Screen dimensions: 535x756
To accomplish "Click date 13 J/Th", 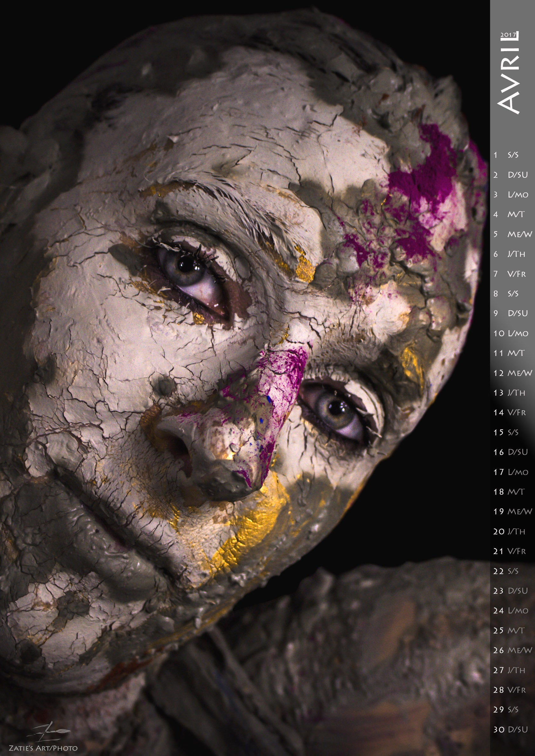I will (x=509, y=392).
